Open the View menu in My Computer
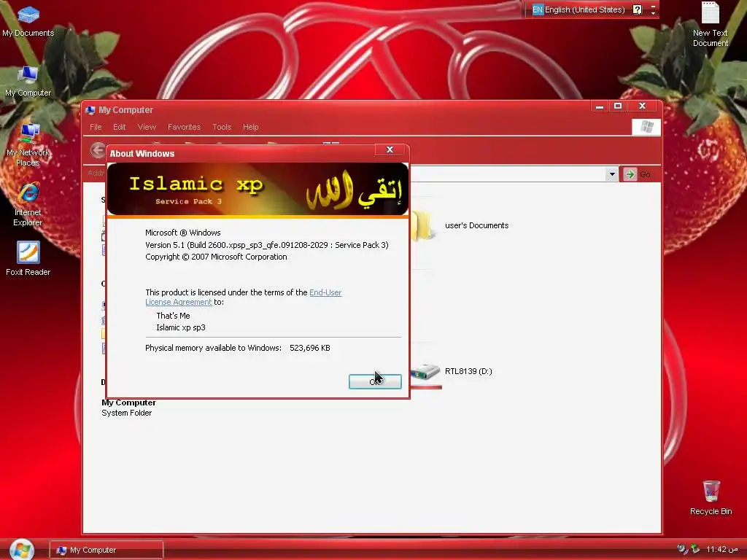 147,127
